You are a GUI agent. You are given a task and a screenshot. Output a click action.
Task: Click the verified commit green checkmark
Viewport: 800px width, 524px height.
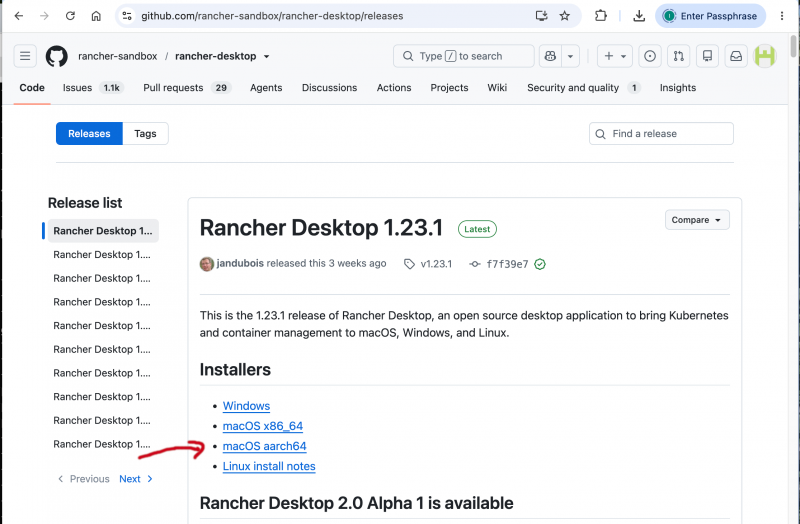point(540,264)
